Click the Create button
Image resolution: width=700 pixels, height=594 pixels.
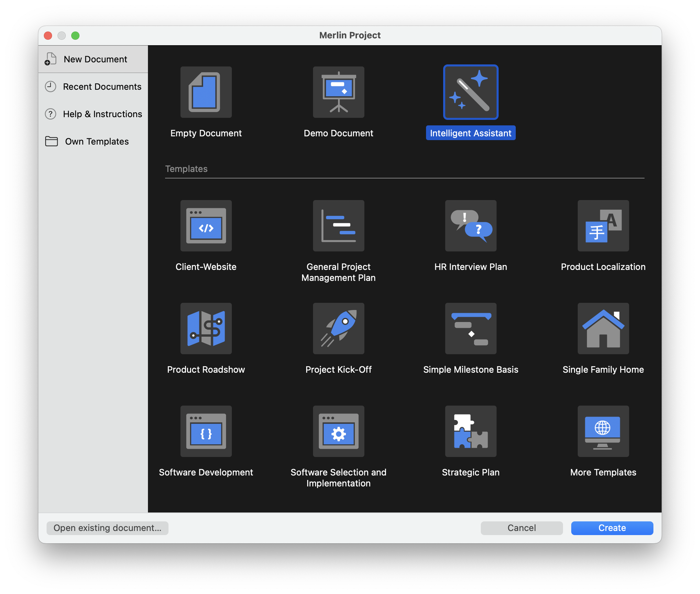pos(612,528)
